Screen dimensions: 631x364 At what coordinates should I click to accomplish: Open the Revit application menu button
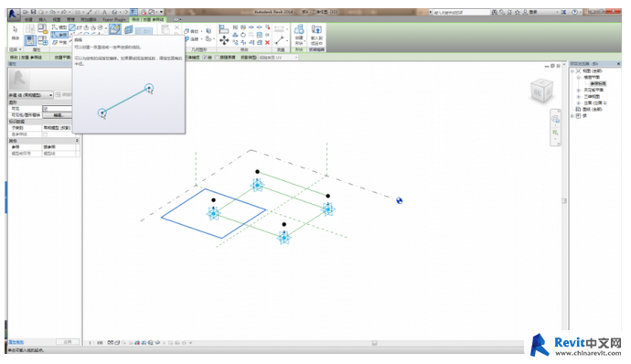[x=13, y=14]
